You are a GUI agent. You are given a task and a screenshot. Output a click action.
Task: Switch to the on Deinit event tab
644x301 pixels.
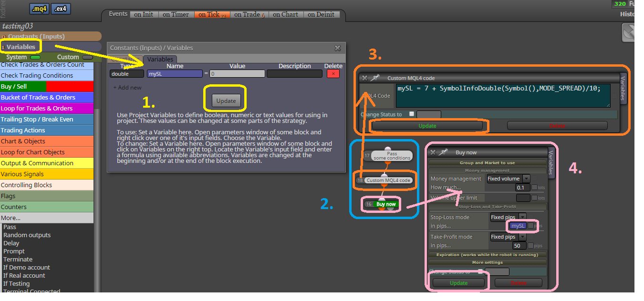[x=321, y=14]
